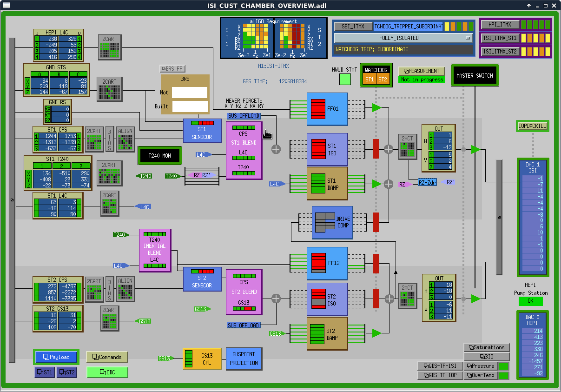Viewport: 561px width, 392px height.
Task: Click the WATCHDOG ST1 indicator
Action: pyautogui.click(x=370, y=80)
